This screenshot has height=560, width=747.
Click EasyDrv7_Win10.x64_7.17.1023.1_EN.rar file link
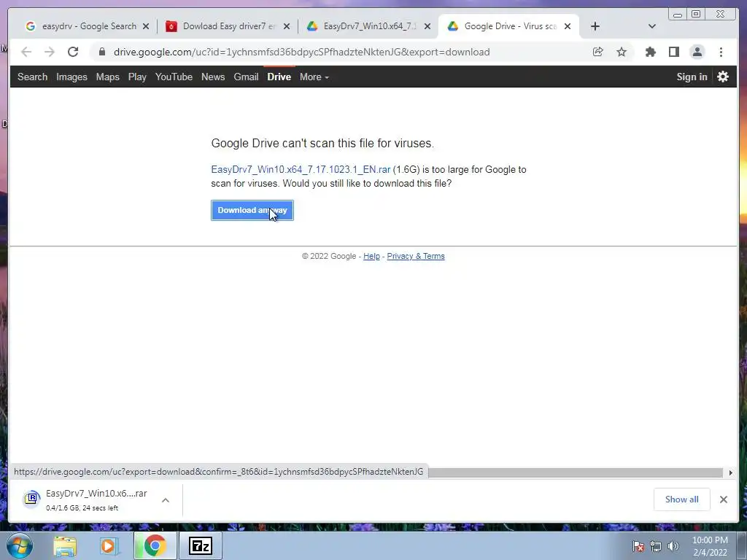[301, 169]
